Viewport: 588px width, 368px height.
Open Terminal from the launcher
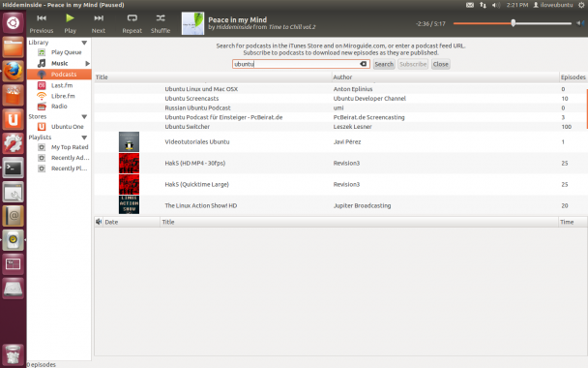(x=14, y=168)
